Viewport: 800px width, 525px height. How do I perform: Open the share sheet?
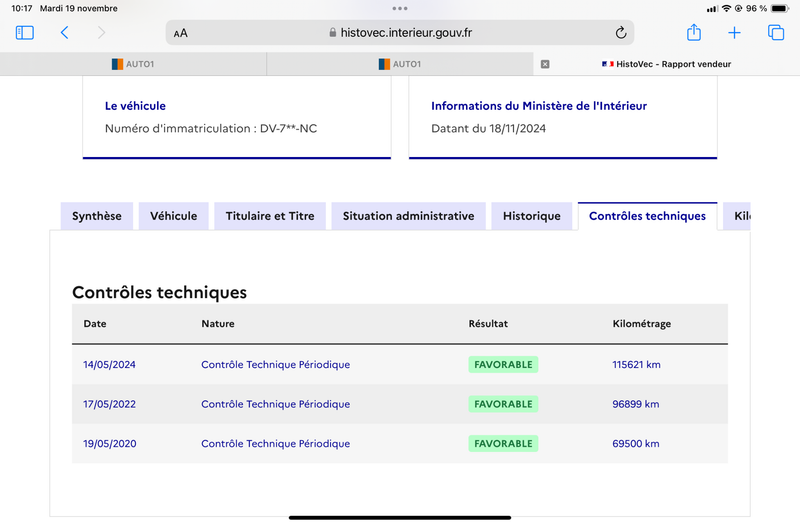pos(693,32)
